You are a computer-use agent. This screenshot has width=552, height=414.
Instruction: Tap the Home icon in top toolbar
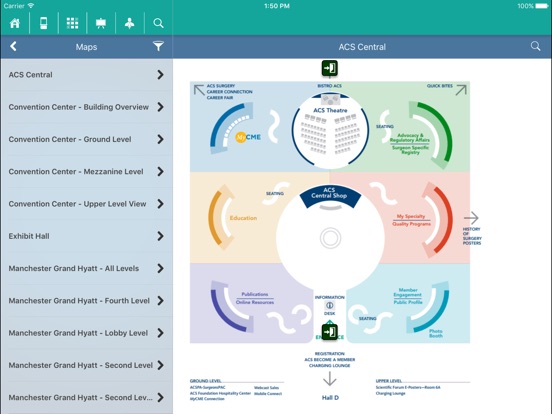point(15,23)
